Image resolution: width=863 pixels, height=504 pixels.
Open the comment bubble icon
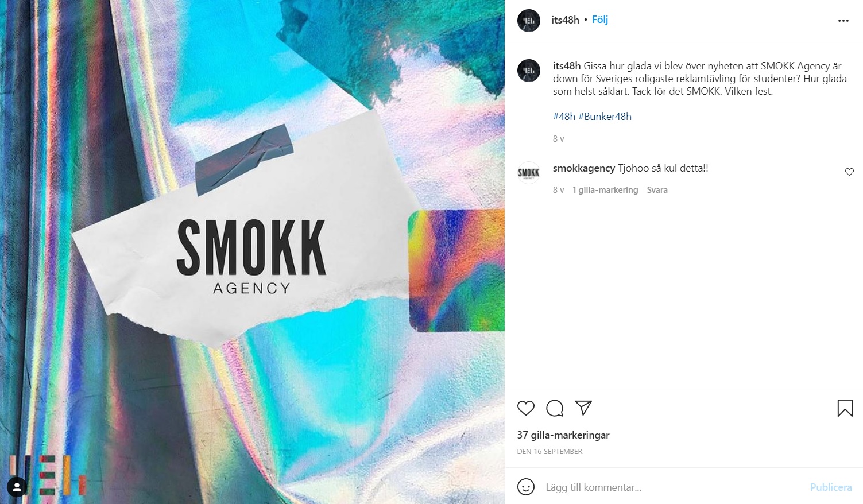click(x=555, y=408)
